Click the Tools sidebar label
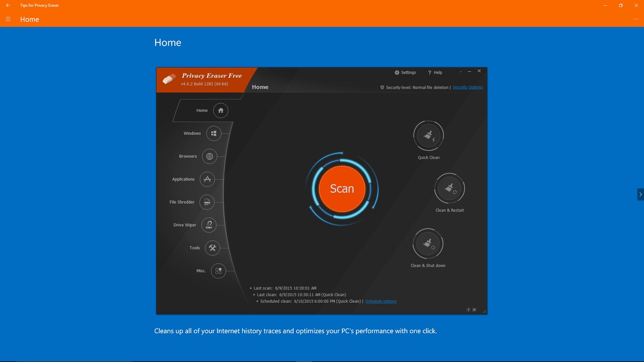Screen dimensions: 644x362 point(195,248)
